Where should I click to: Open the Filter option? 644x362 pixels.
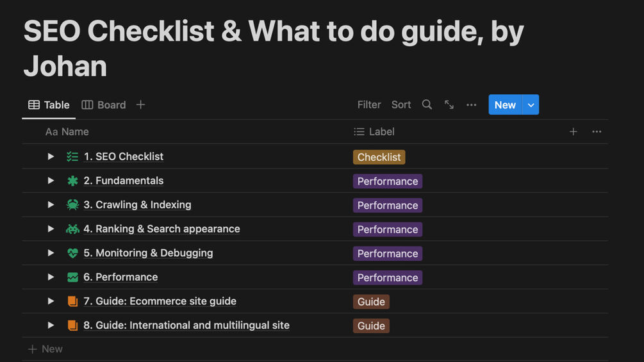click(x=369, y=104)
